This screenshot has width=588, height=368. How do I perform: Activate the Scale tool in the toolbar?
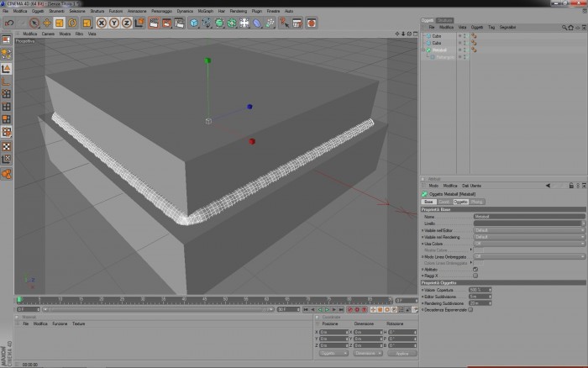(x=60, y=23)
